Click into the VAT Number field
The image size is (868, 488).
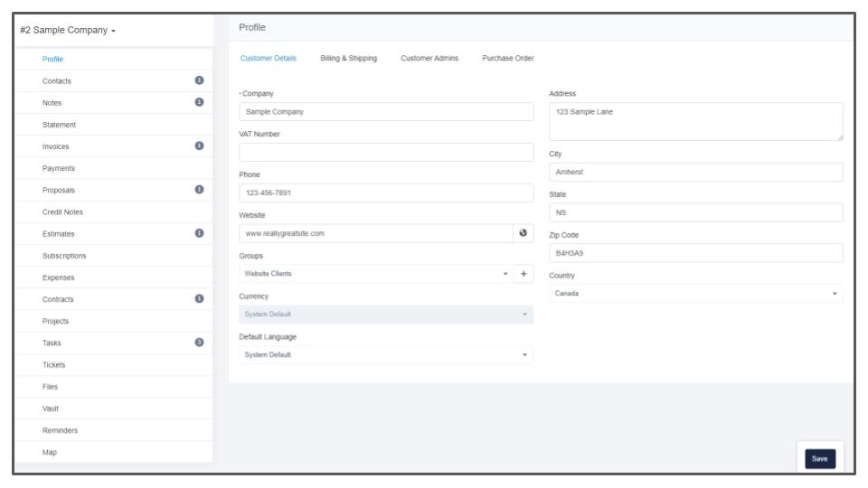pos(386,152)
